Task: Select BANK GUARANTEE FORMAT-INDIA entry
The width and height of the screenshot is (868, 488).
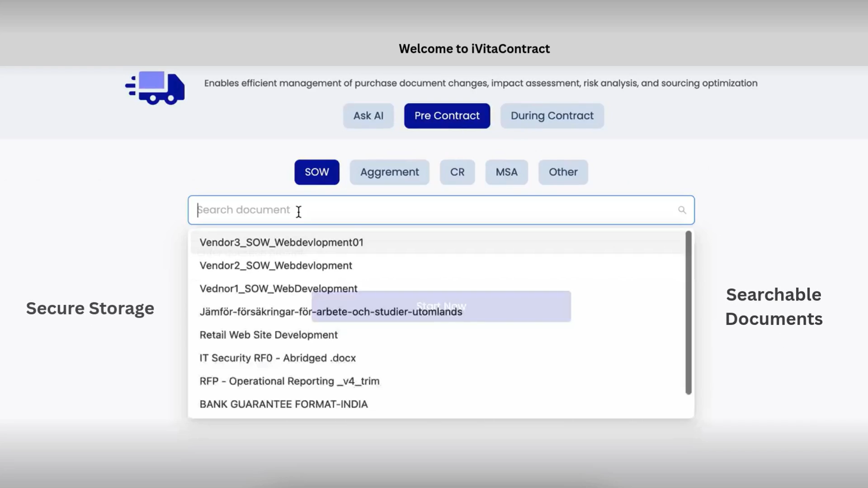Action: click(x=283, y=404)
